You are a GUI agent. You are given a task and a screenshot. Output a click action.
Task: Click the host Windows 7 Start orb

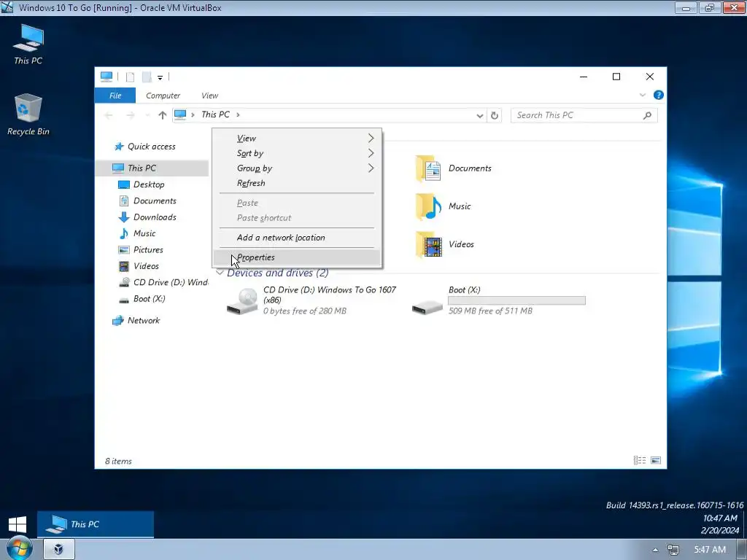tap(18, 548)
